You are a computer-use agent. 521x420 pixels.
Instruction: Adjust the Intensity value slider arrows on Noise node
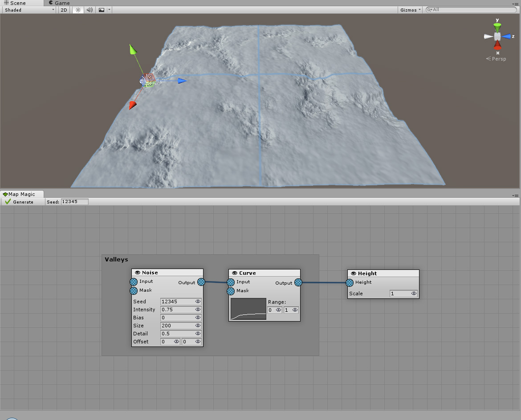point(198,310)
